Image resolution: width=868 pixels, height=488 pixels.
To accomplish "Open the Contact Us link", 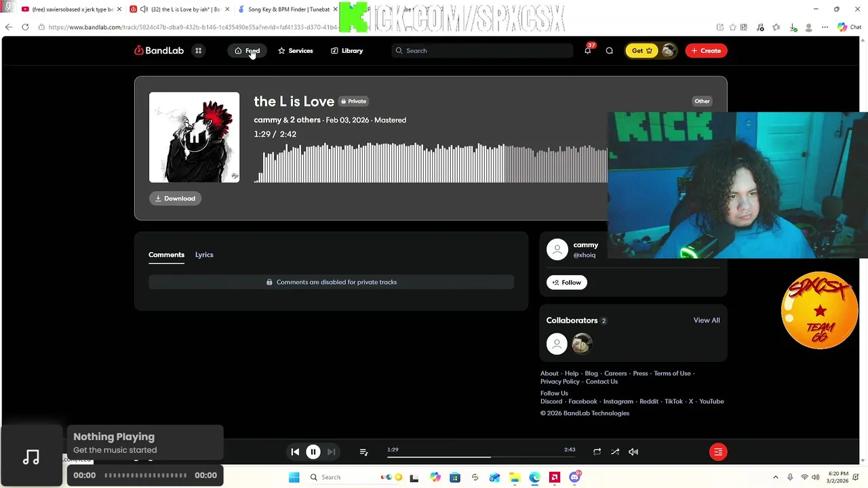I will [601, 382].
